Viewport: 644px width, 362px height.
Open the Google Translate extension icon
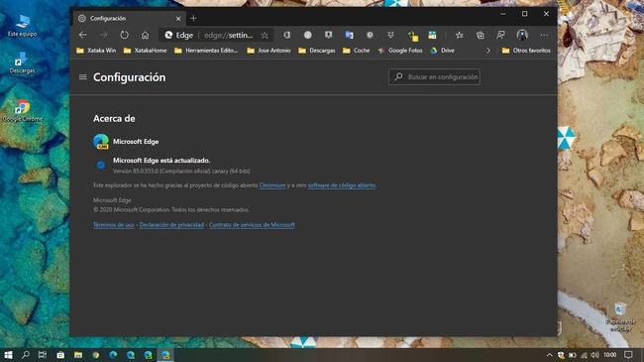(x=349, y=35)
